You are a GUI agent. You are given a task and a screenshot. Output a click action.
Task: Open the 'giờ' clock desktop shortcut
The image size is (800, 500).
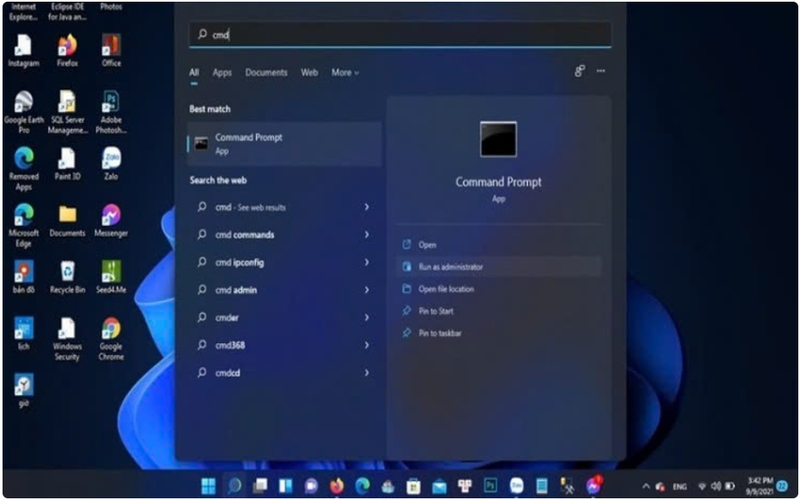(x=23, y=390)
